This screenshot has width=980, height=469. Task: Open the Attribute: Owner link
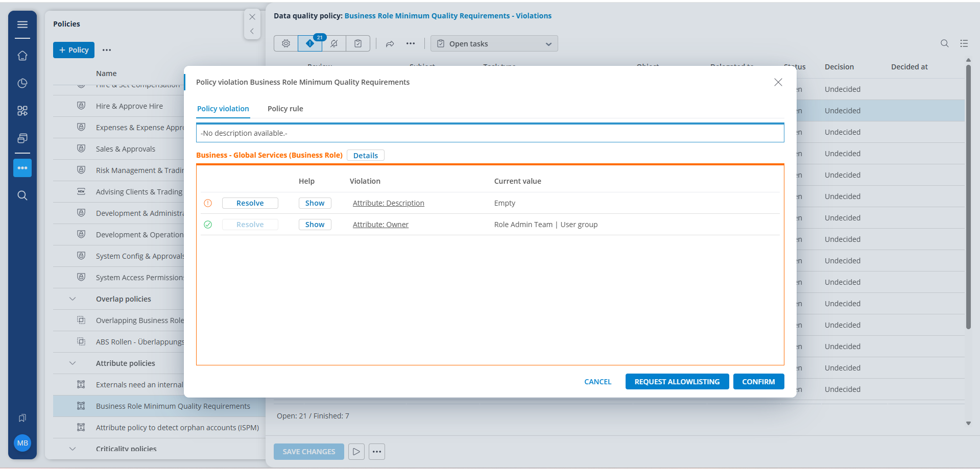(x=380, y=225)
